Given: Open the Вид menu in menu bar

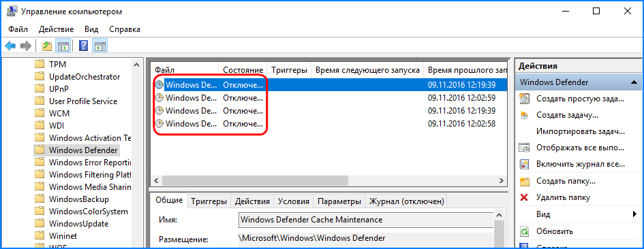Looking at the screenshot, I should [91, 29].
